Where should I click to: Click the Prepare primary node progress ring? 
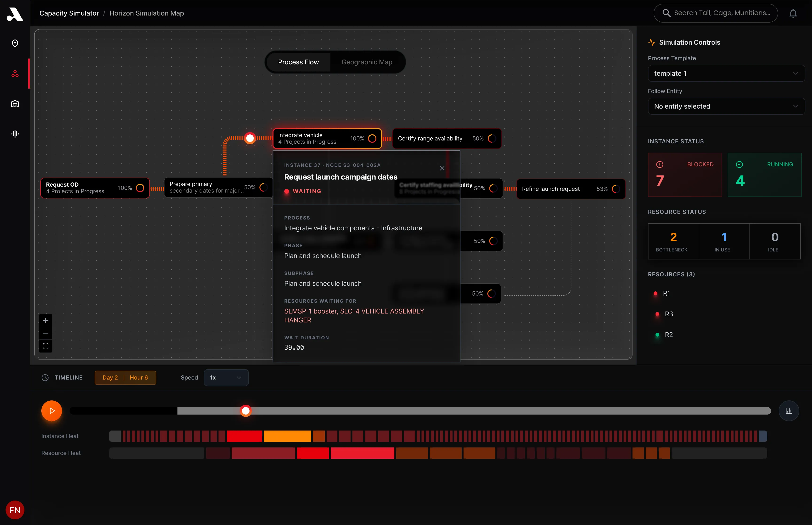(263, 187)
